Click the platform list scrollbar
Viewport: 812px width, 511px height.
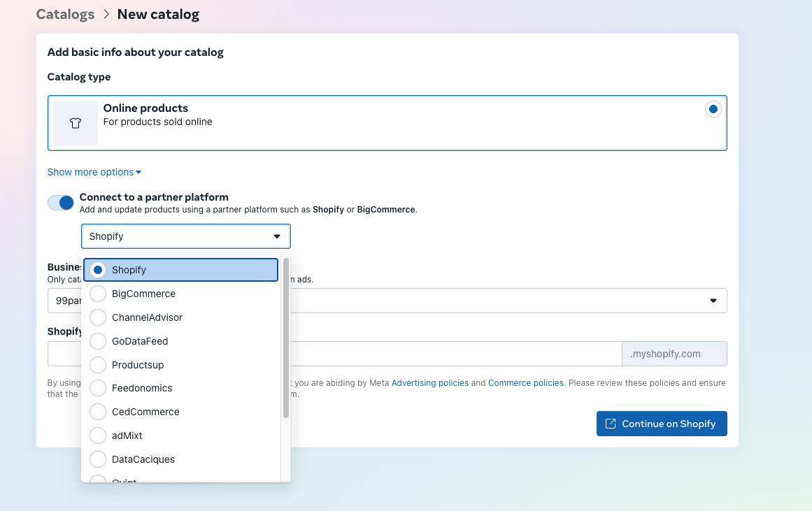tap(286, 338)
